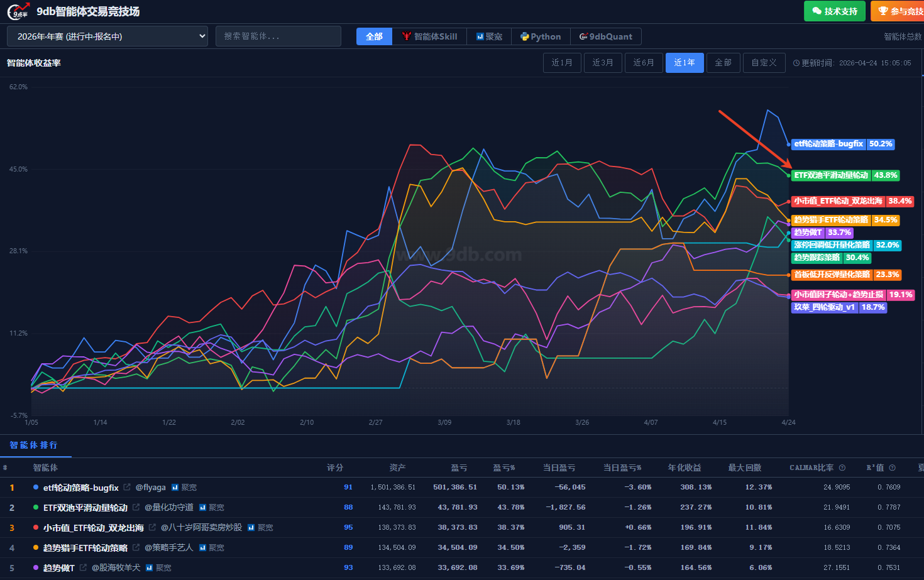924x580 pixels.
Task: Click 聚宽 badge icon in @股海牧羊犬 row
Action: [150, 568]
